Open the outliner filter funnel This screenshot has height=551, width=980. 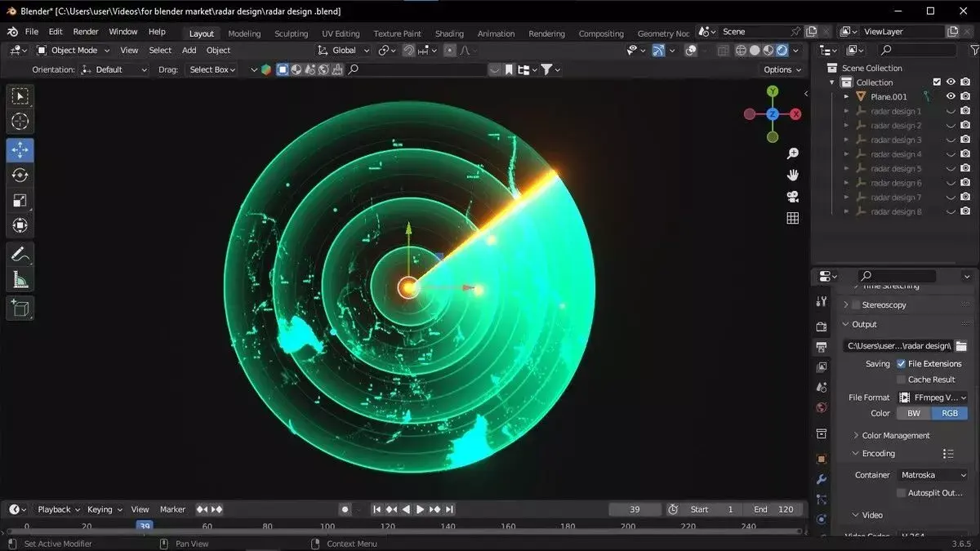point(973,51)
